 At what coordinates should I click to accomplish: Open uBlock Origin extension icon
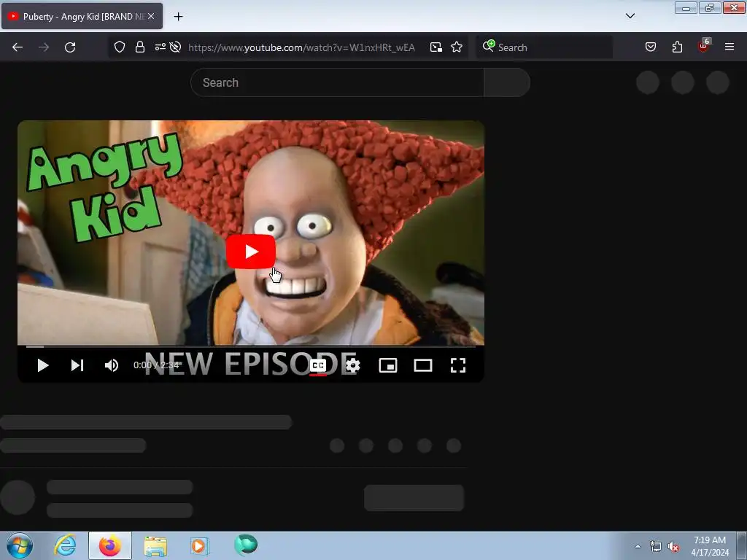point(704,46)
